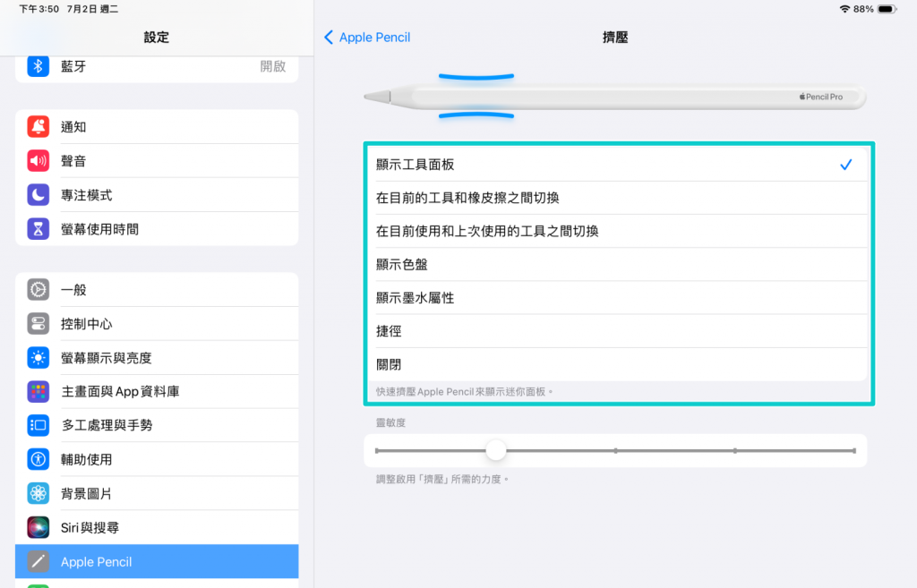Viewport: 917px width, 588px height.
Task: Tap the blue checkmark on 顯示工具面板
Action: tap(845, 165)
